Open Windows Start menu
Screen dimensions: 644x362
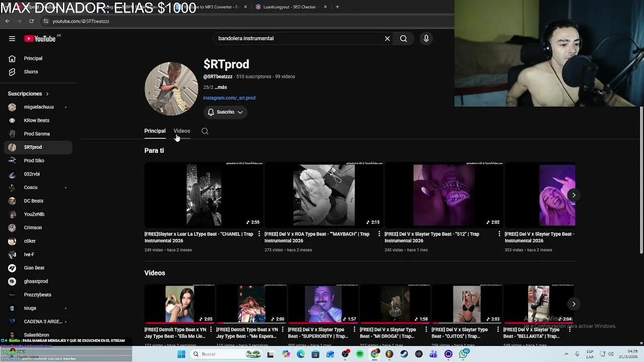pyautogui.click(x=182, y=354)
